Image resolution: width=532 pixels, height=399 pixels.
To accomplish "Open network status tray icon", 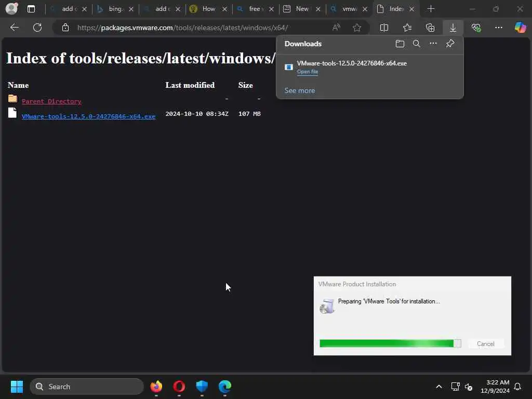I will click(455, 387).
